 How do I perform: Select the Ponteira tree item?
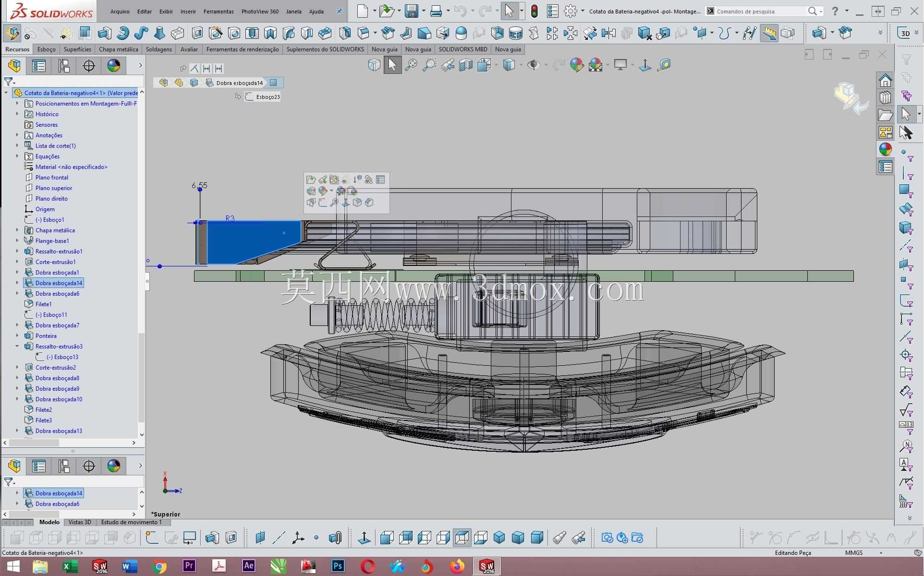(x=46, y=336)
